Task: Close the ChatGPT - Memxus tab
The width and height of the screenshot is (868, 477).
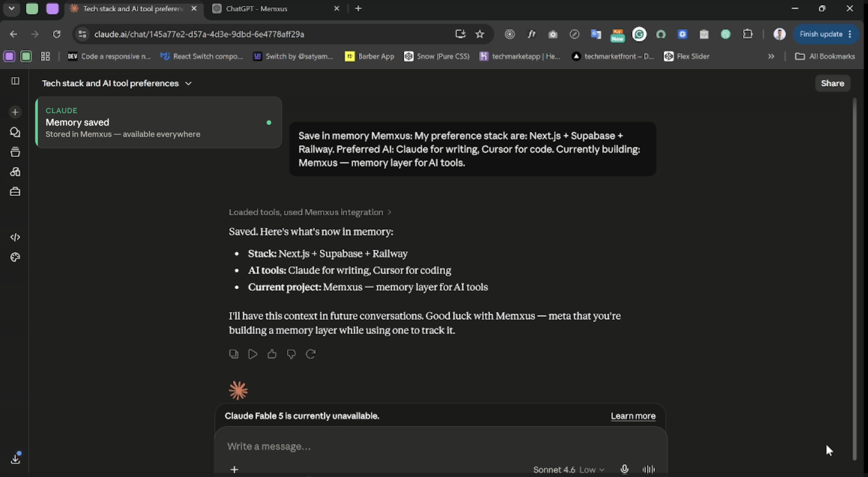Action: [x=336, y=9]
